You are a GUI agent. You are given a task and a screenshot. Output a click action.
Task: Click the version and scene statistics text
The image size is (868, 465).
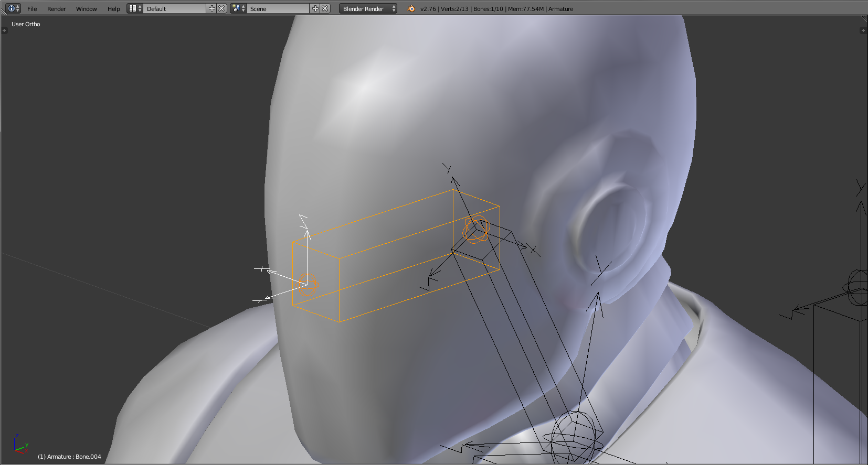point(496,9)
